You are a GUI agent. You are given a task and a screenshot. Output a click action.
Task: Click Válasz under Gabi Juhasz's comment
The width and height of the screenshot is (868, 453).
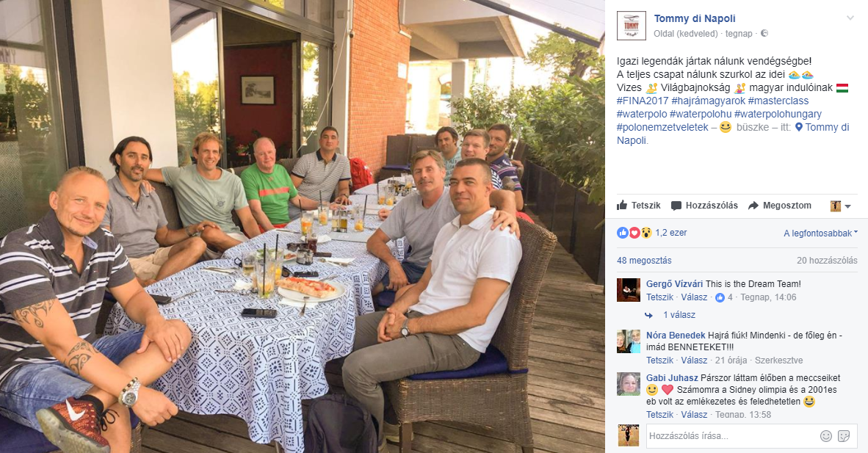[x=694, y=414]
